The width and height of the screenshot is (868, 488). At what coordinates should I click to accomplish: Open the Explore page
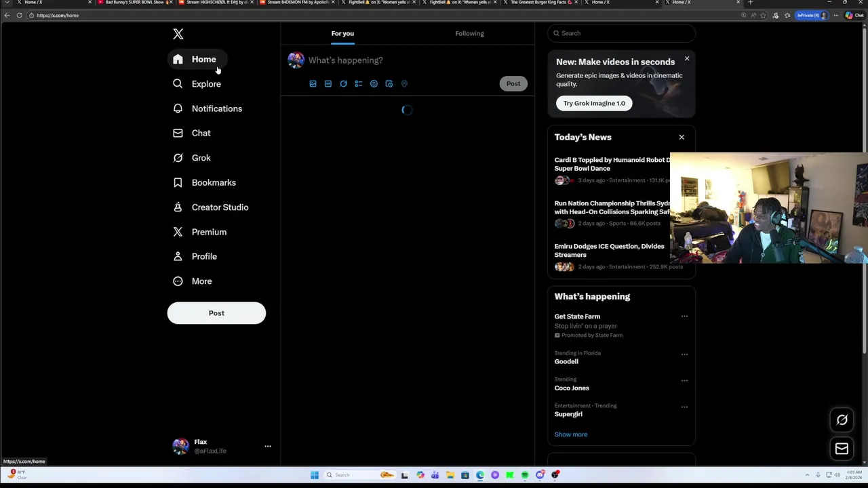[197, 84]
